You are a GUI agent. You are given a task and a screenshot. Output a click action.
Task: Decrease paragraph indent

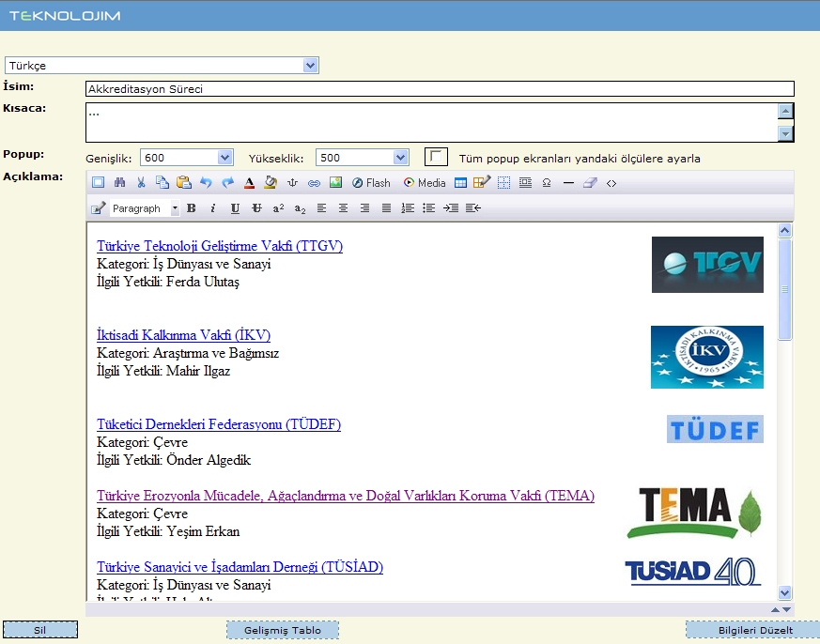(472, 208)
